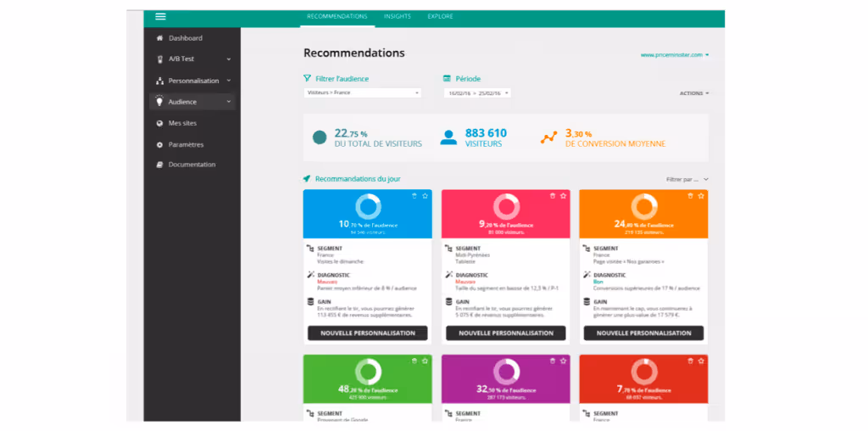Viewport: 868px width, 431px height.
Task: Expand the Audience submenu chevron
Action: pos(229,101)
